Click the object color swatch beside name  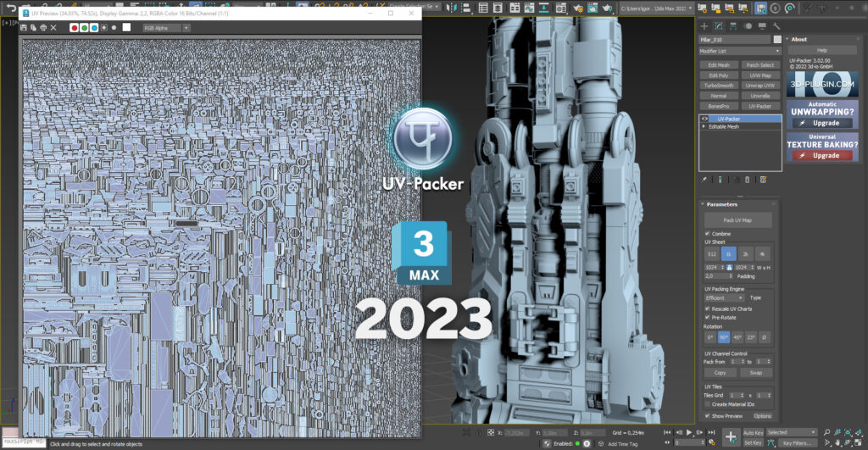click(x=777, y=40)
